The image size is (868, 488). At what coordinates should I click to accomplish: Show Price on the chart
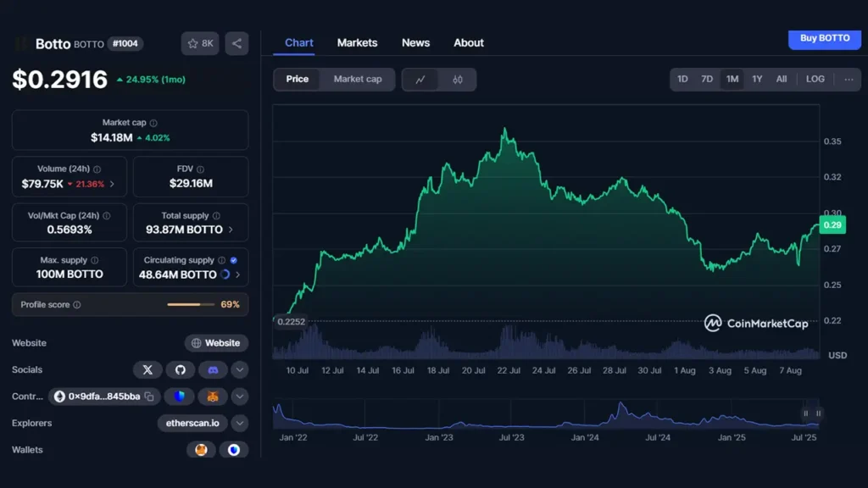pos(298,79)
